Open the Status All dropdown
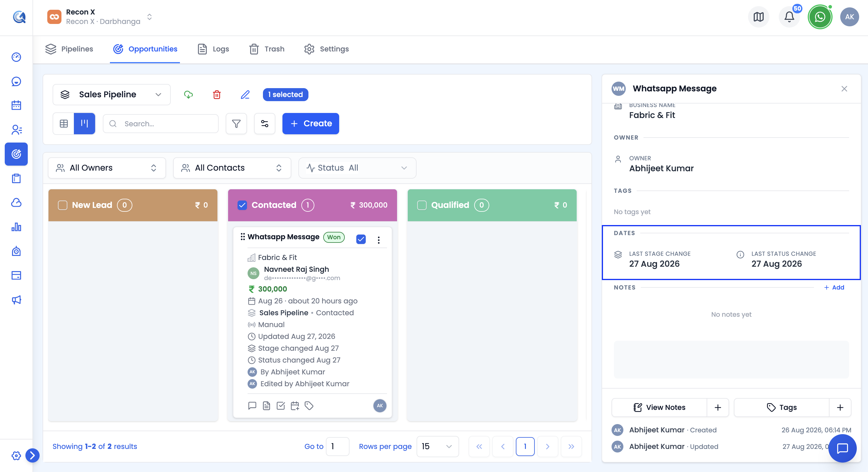The height and width of the screenshot is (472, 868). 357,168
